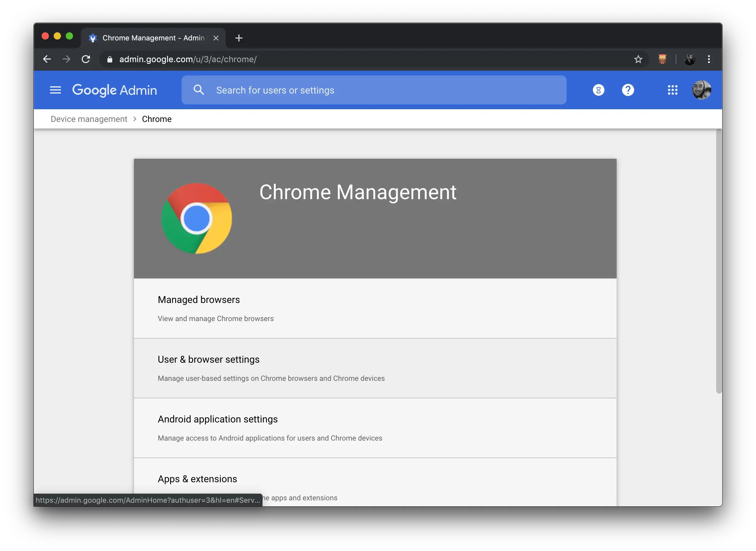Click the browser back arrow

tap(47, 59)
